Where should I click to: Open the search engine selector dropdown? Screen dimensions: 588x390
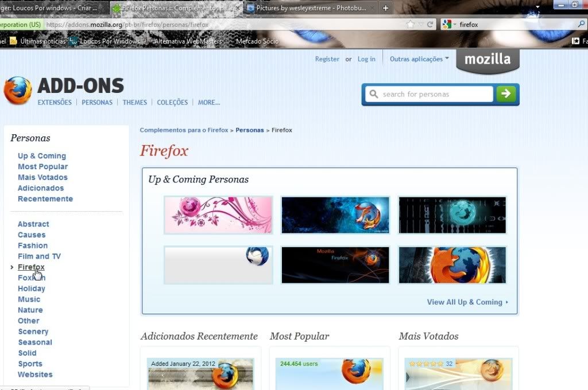tap(449, 25)
